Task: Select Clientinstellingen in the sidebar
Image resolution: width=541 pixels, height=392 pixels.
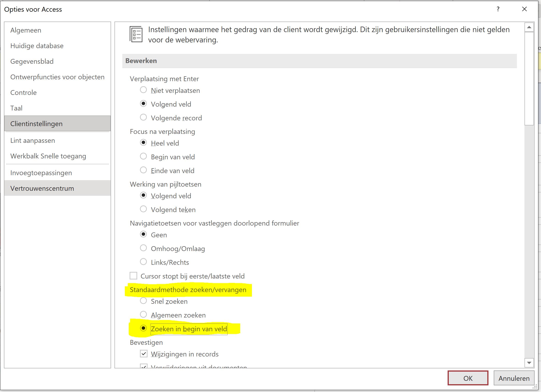Action: pos(57,123)
